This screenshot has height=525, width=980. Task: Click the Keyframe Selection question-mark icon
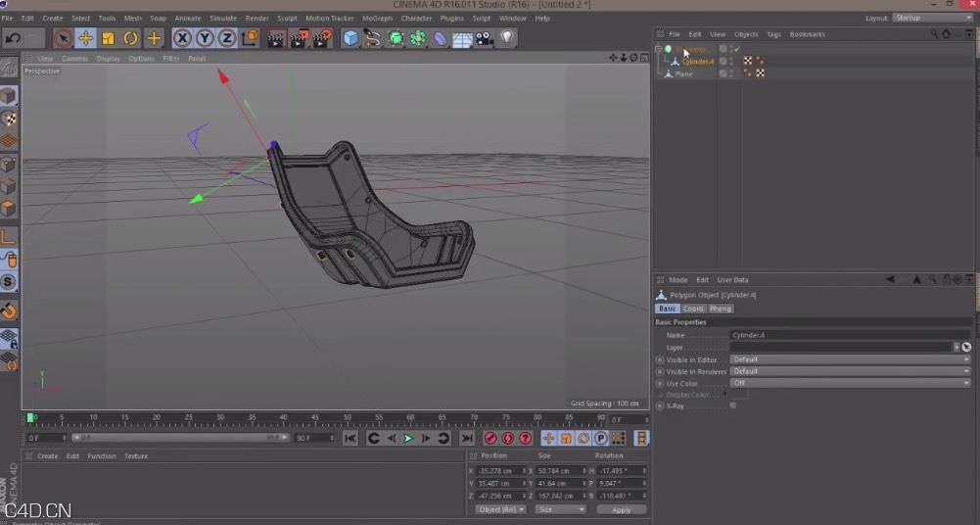525,438
